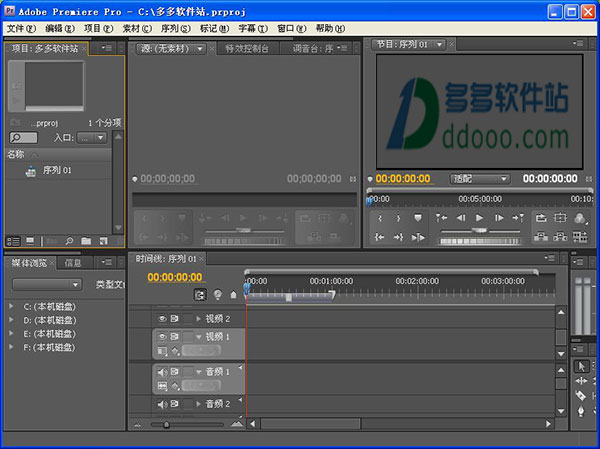600x449 pixels.
Task: Open the Trim monitor button
Action: 580,237
